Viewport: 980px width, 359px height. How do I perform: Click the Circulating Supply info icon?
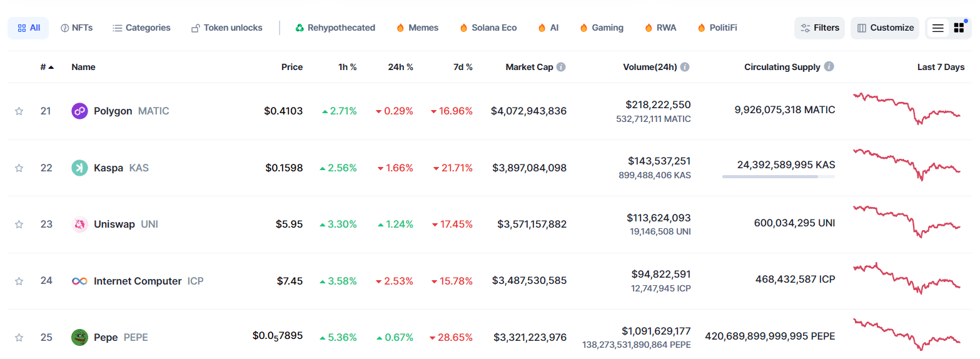tap(829, 66)
